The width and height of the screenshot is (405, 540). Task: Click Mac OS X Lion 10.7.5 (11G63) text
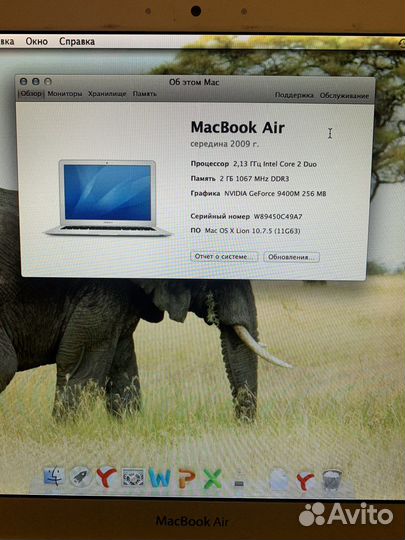(252, 231)
